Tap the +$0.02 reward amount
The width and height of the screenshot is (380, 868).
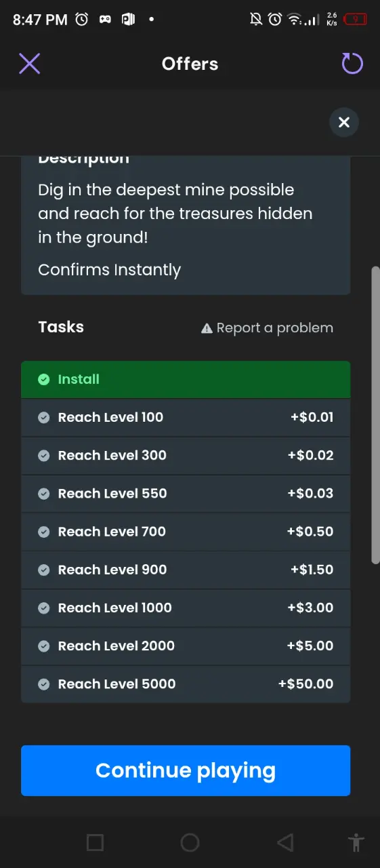(310, 456)
